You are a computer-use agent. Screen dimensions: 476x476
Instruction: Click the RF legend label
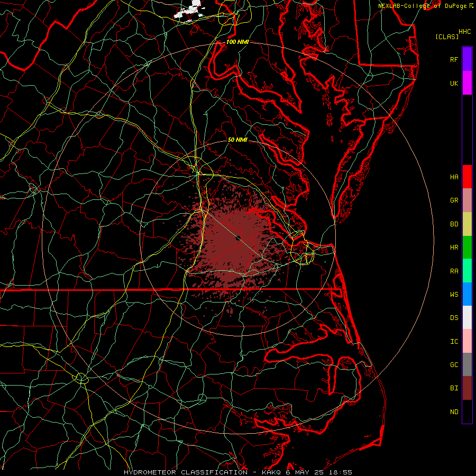point(454,59)
